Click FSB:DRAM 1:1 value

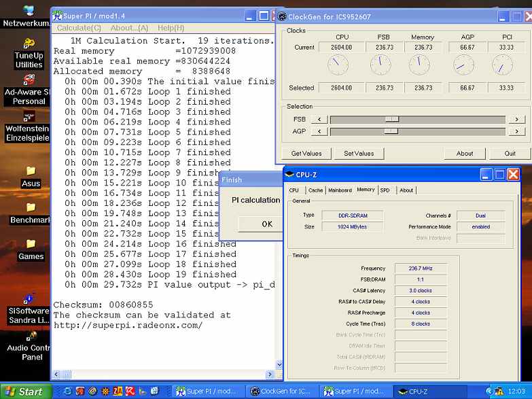[421, 279]
